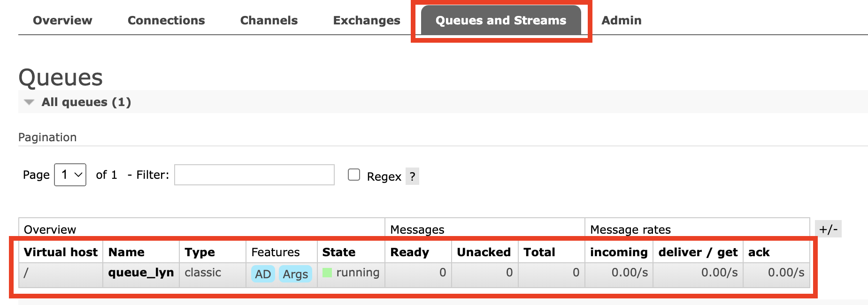This screenshot has width=868, height=305.
Task: Click the incoming 0.00/s value
Action: click(x=630, y=273)
